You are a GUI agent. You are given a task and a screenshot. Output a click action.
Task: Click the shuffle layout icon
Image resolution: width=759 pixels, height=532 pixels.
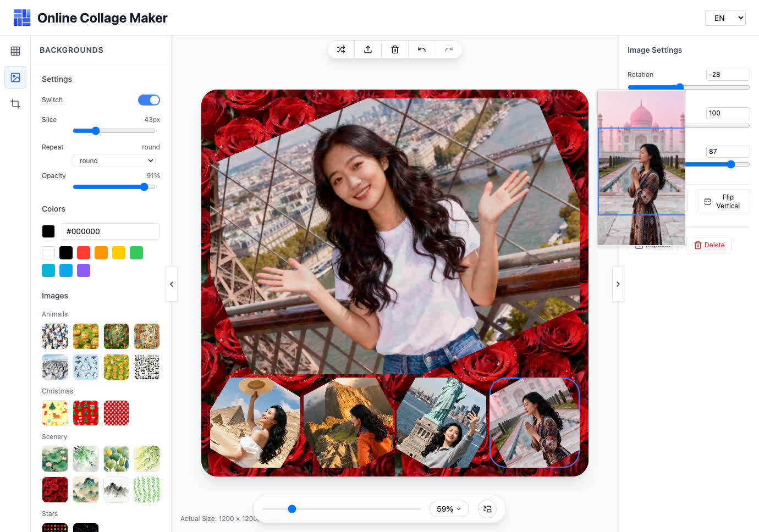point(341,49)
